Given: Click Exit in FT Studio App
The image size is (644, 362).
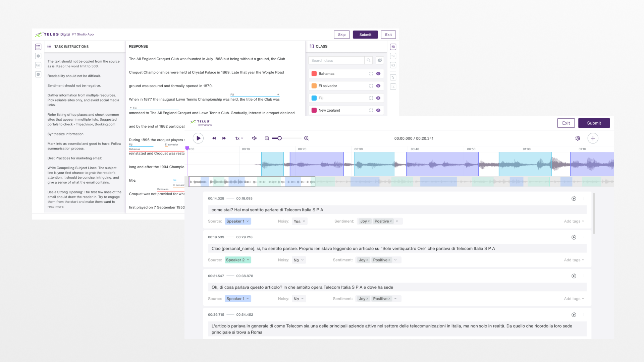Looking at the screenshot, I should click(x=388, y=35).
